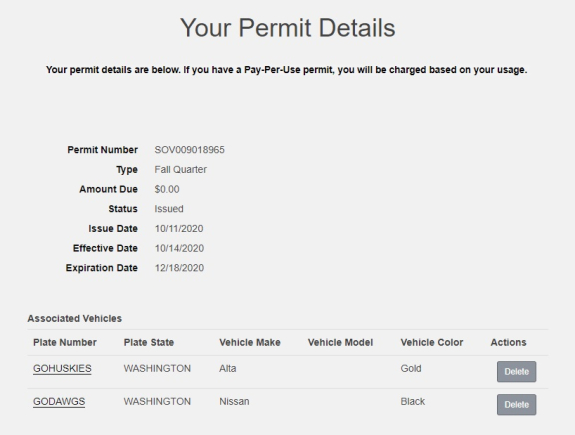Click the Effective Date label
The height and width of the screenshot is (435, 575).
(x=105, y=248)
